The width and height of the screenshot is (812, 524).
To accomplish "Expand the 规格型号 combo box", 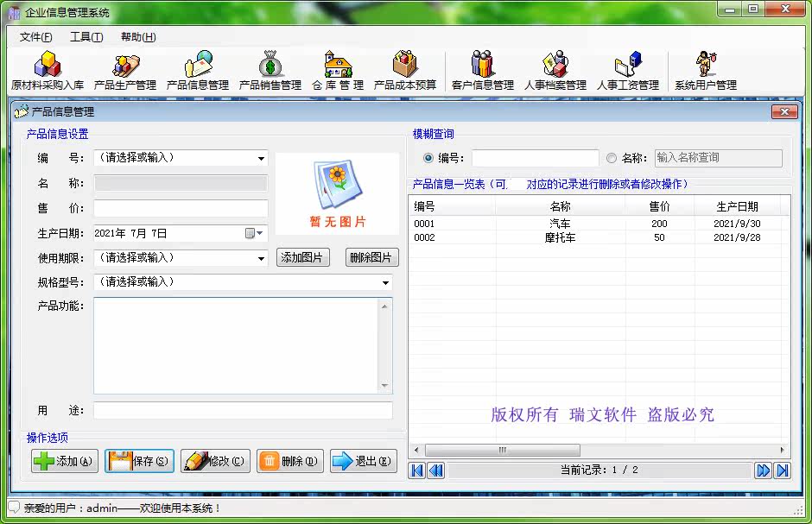I will [386, 282].
